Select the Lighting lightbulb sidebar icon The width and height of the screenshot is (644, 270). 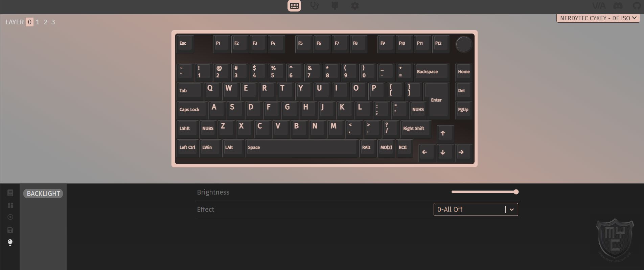coord(10,243)
